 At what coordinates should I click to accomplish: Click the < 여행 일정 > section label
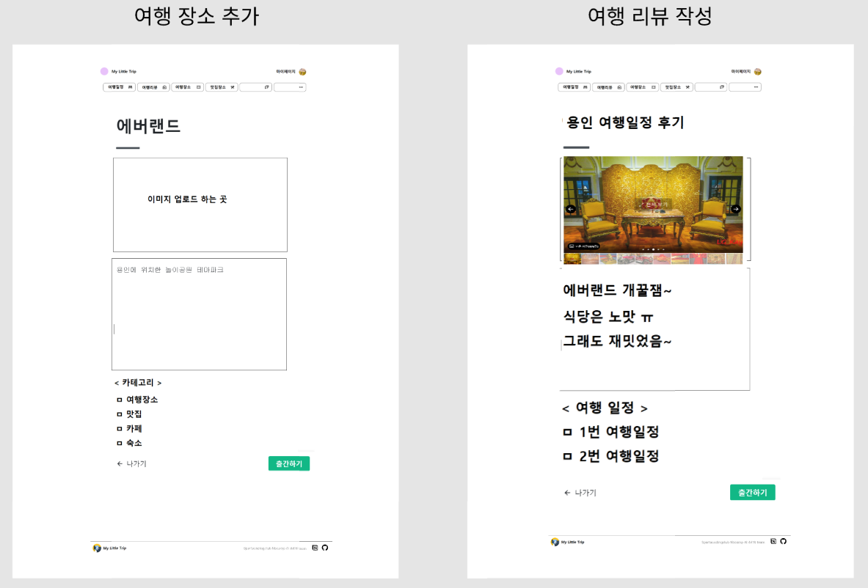point(605,408)
